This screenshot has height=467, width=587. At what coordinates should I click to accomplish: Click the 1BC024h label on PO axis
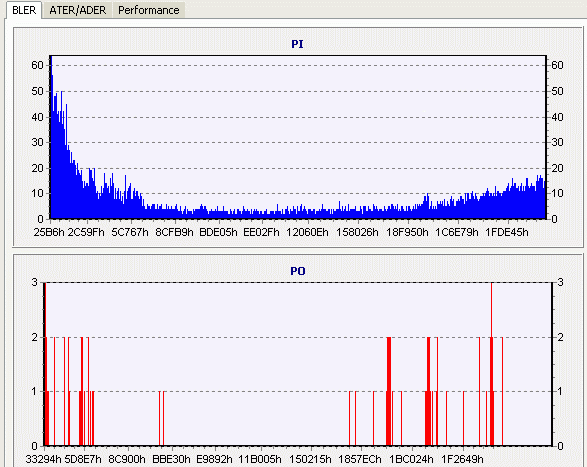coord(411,459)
